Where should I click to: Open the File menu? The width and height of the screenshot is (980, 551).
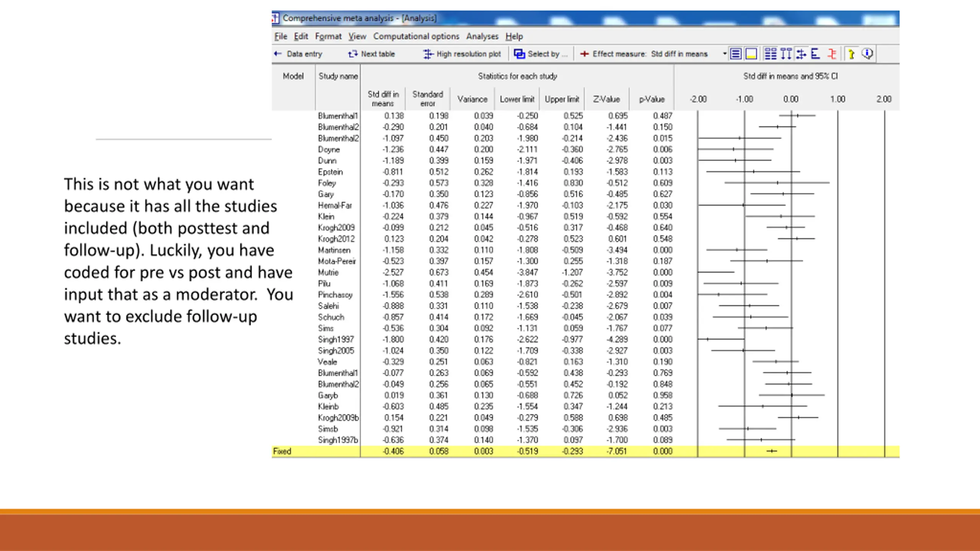coord(281,36)
